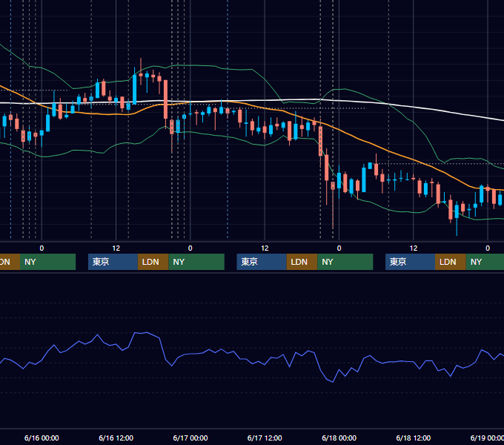
Task: Click the 6/16 12:00 time axis label
Action: click(x=116, y=438)
